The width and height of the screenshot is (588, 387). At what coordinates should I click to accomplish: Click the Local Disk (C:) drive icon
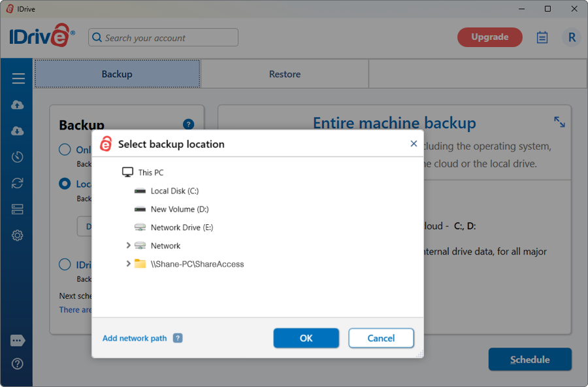pos(140,191)
